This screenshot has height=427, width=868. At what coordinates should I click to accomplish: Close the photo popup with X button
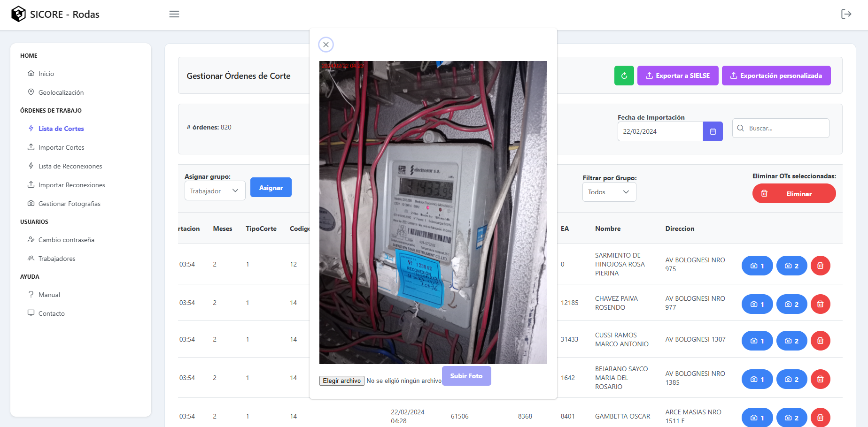pyautogui.click(x=326, y=45)
